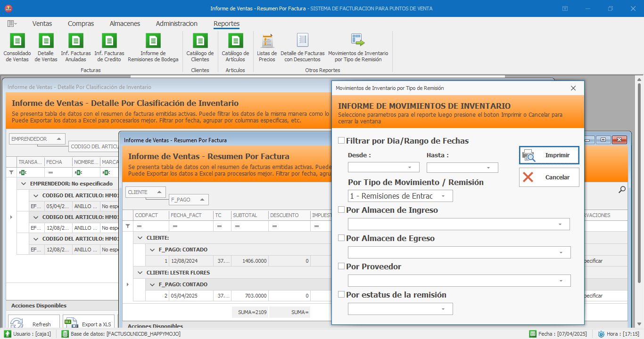
Task: Click SUBTOTAL column header
Action: [x=249, y=215]
